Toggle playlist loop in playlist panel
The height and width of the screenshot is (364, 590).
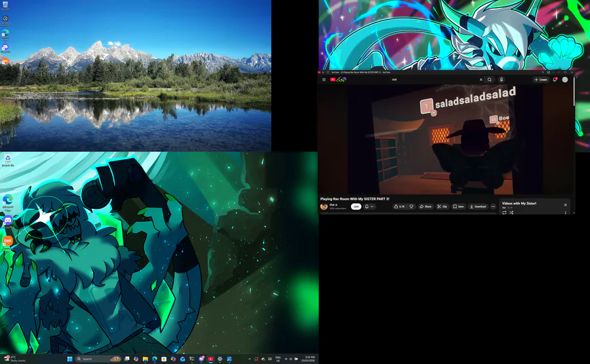504,213
